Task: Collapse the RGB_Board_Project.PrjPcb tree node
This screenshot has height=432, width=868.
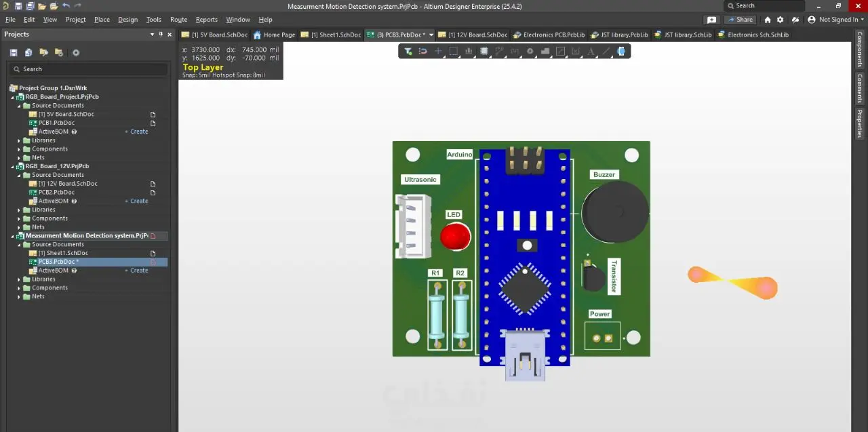Action: coord(13,97)
